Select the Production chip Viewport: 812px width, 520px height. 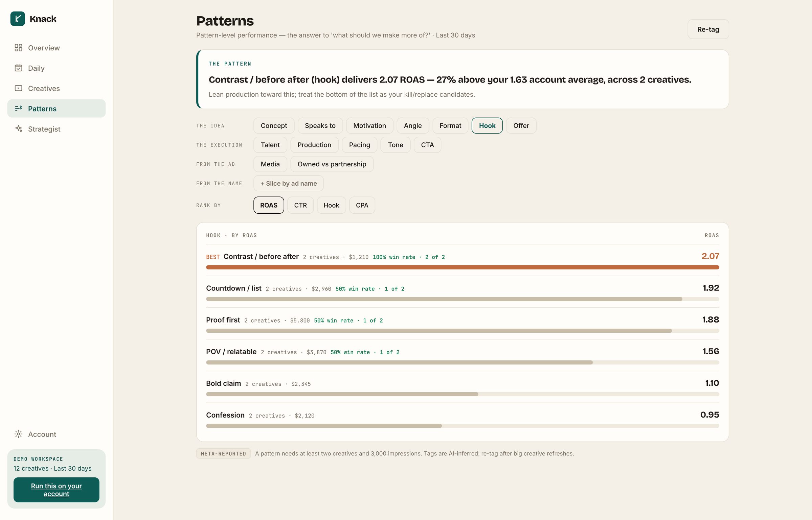point(314,145)
